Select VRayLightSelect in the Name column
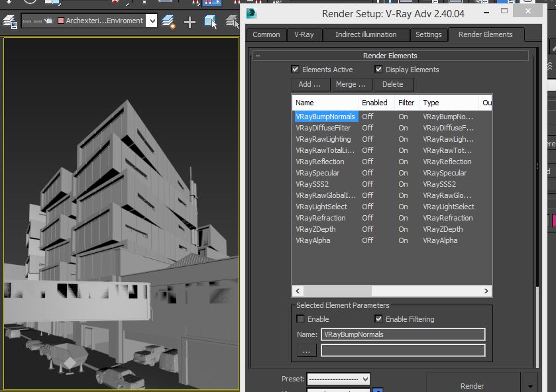This screenshot has height=392, width=556. click(x=321, y=207)
